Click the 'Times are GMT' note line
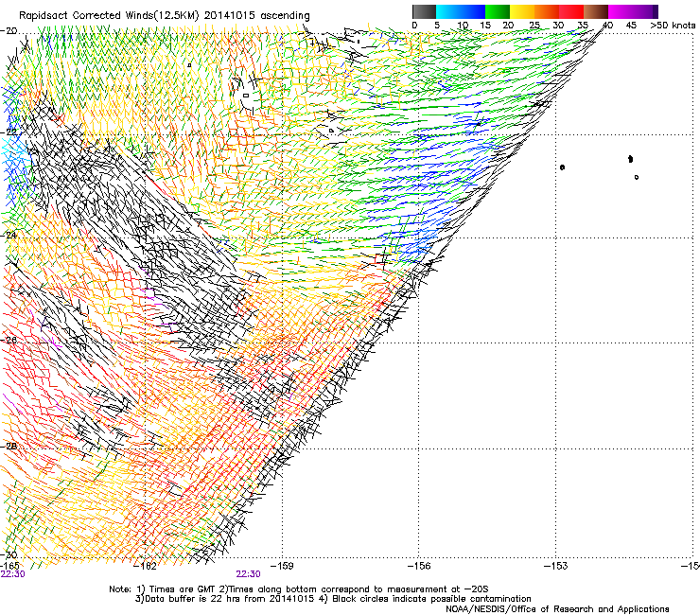The image size is (700, 615). tap(299, 589)
